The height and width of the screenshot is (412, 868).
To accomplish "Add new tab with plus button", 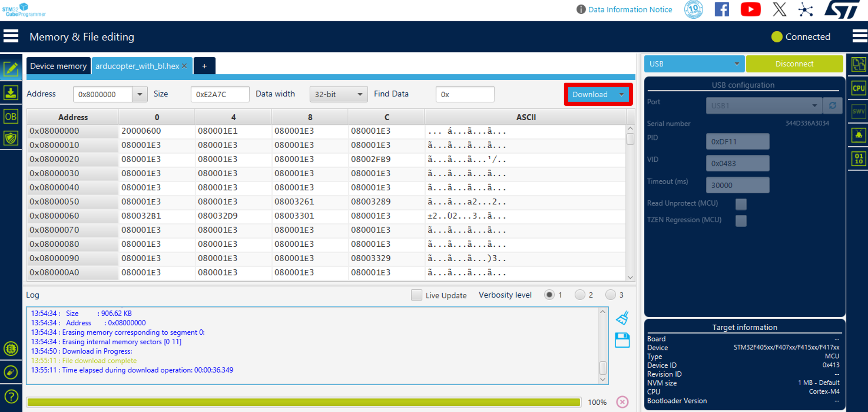I will [x=204, y=66].
